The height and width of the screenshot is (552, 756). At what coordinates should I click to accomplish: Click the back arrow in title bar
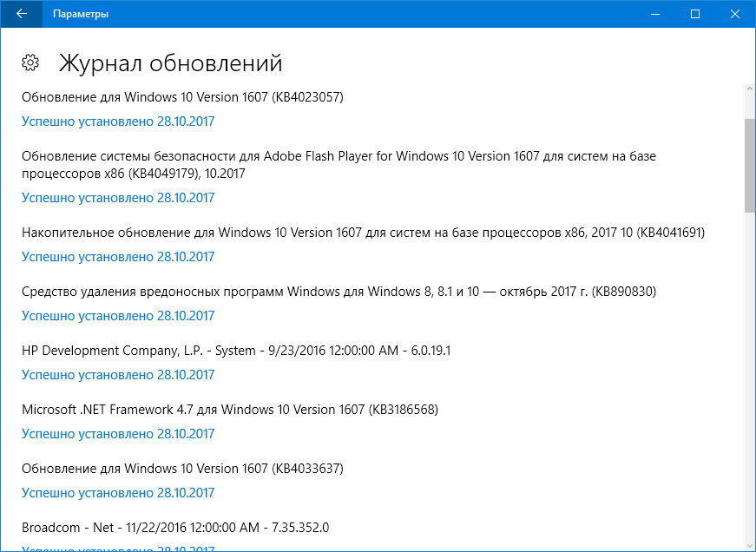point(21,14)
